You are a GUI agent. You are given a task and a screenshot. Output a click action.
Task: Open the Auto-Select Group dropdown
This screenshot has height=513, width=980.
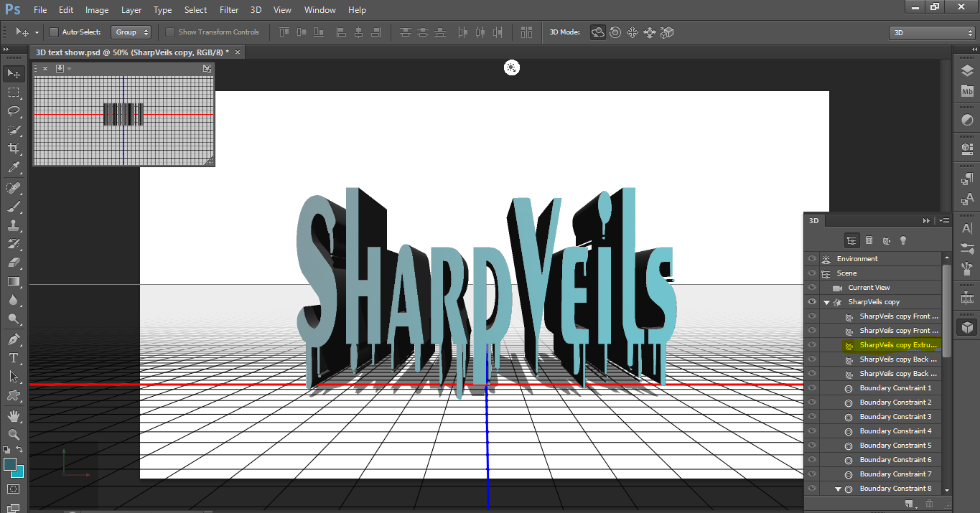[x=131, y=32]
